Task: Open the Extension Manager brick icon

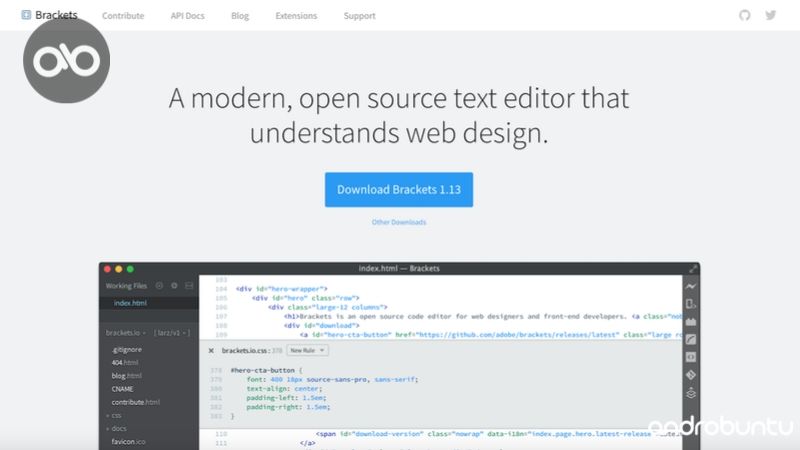Action: click(691, 322)
